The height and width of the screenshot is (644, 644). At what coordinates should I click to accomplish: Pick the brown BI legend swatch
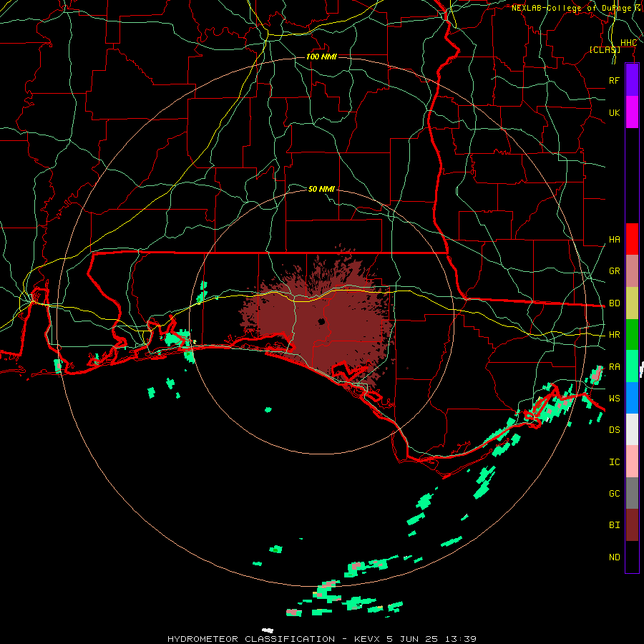click(x=632, y=525)
